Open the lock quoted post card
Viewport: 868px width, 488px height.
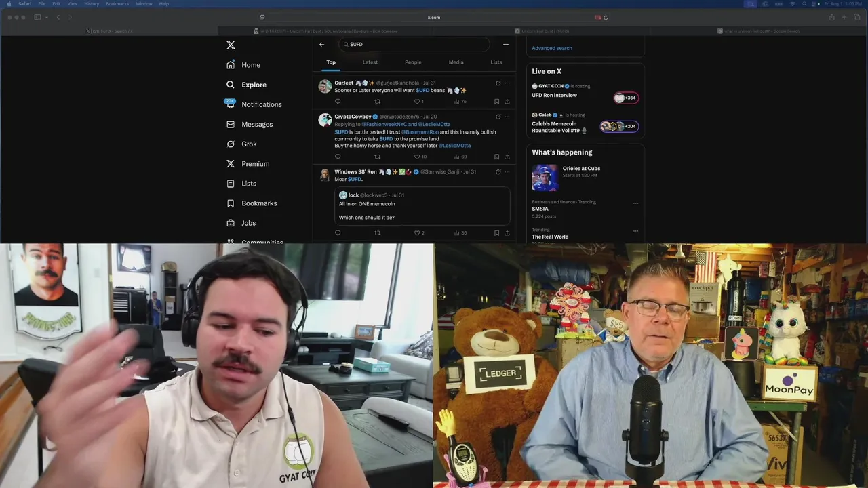(x=422, y=206)
